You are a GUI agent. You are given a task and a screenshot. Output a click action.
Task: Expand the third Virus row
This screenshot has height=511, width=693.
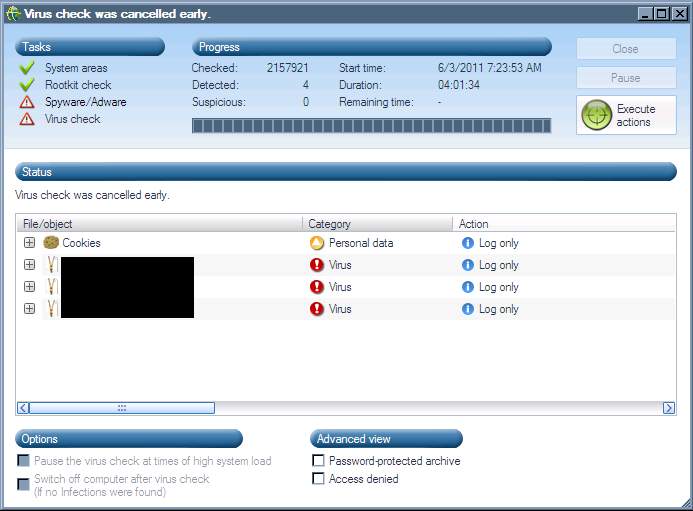coord(30,309)
